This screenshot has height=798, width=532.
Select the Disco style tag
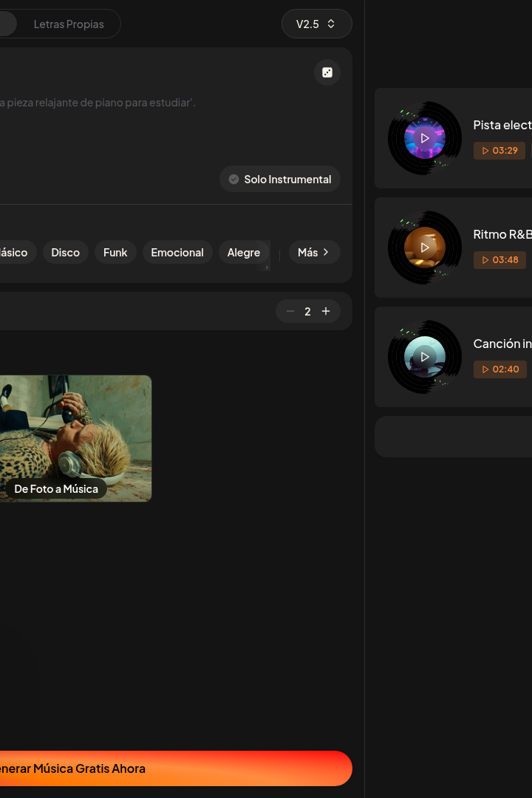[66, 253]
